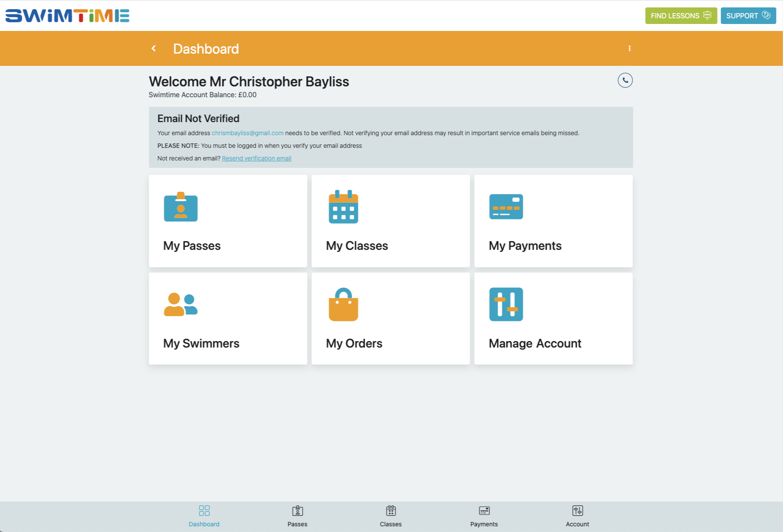Switch to the Payments bottom tab

pyautogui.click(x=484, y=516)
